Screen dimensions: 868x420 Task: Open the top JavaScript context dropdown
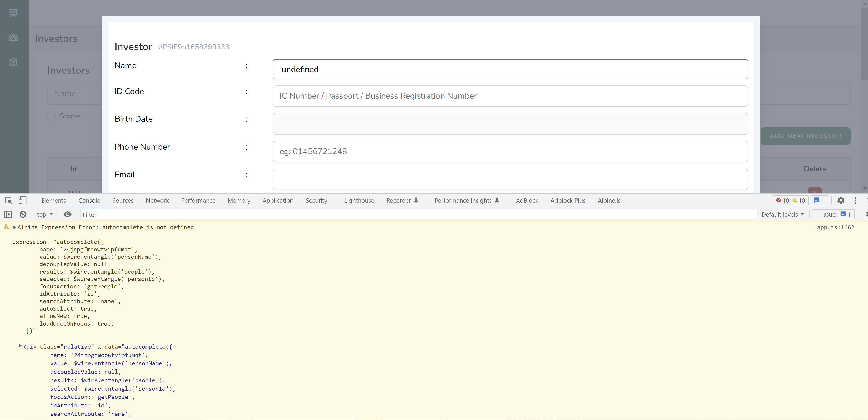(x=45, y=214)
